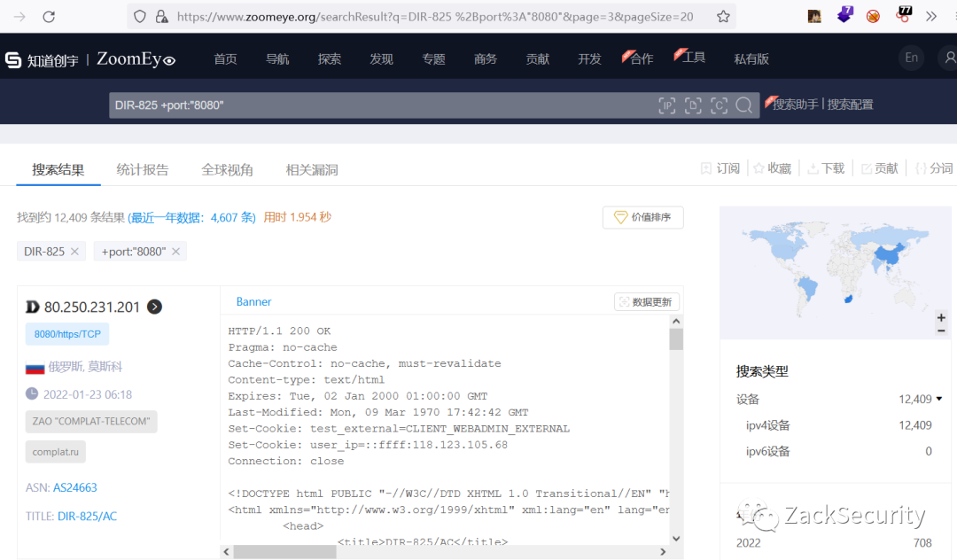Open the 开发 menu
This screenshot has width=957, height=560.
coord(589,58)
